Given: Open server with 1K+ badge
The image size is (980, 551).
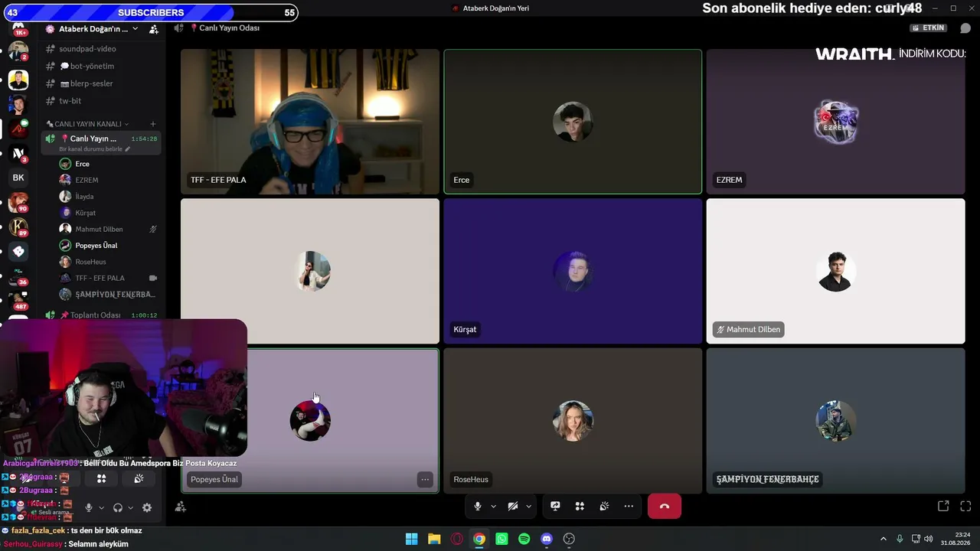Looking at the screenshot, I should [x=18, y=28].
